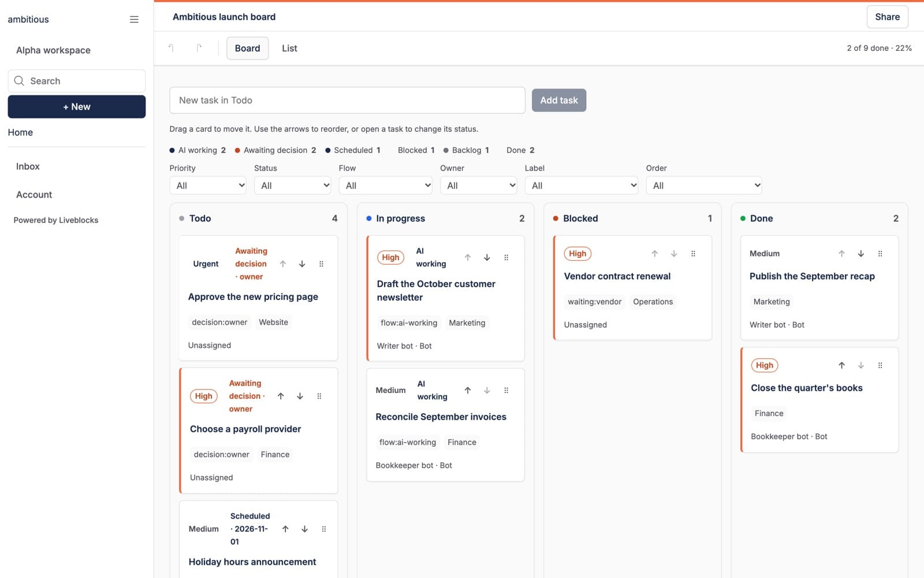
Task: Switch to the Board view tab
Action: pos(248,49)
